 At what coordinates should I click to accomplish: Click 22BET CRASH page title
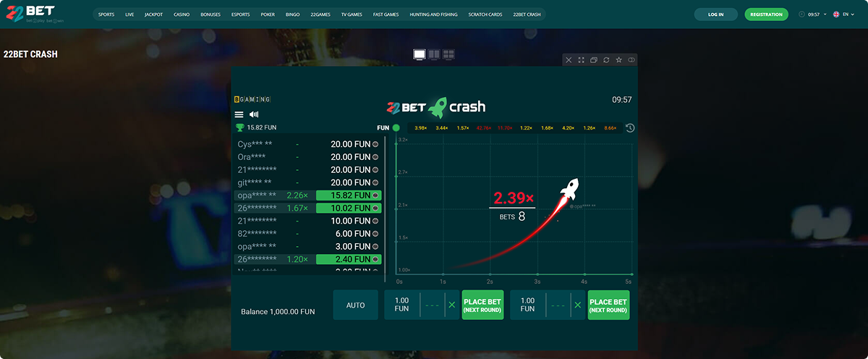pos(30,54)
